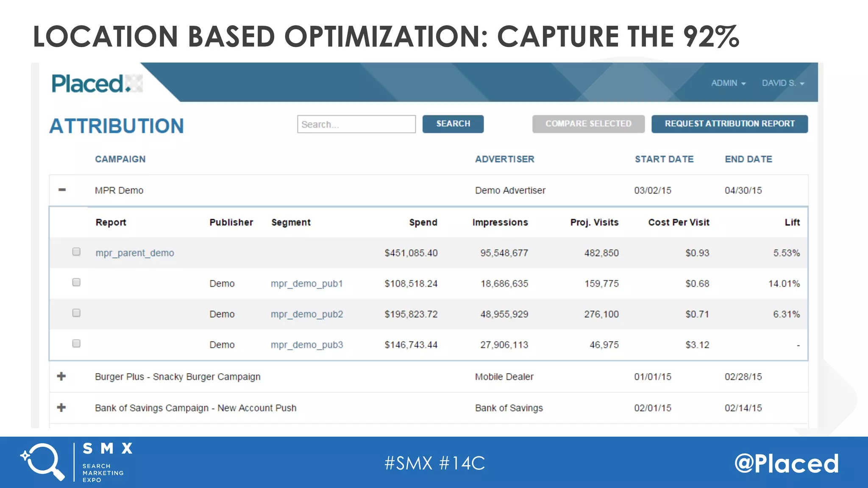Click the $3.12 cost per visit
868x488 pixels.
click(x=697, y=345)
